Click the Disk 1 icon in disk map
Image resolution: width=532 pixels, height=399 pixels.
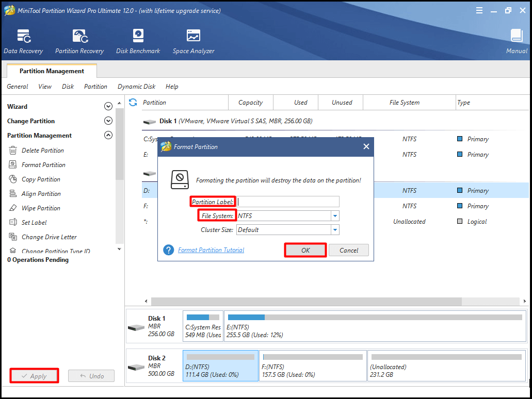click(x=136, y=327)
